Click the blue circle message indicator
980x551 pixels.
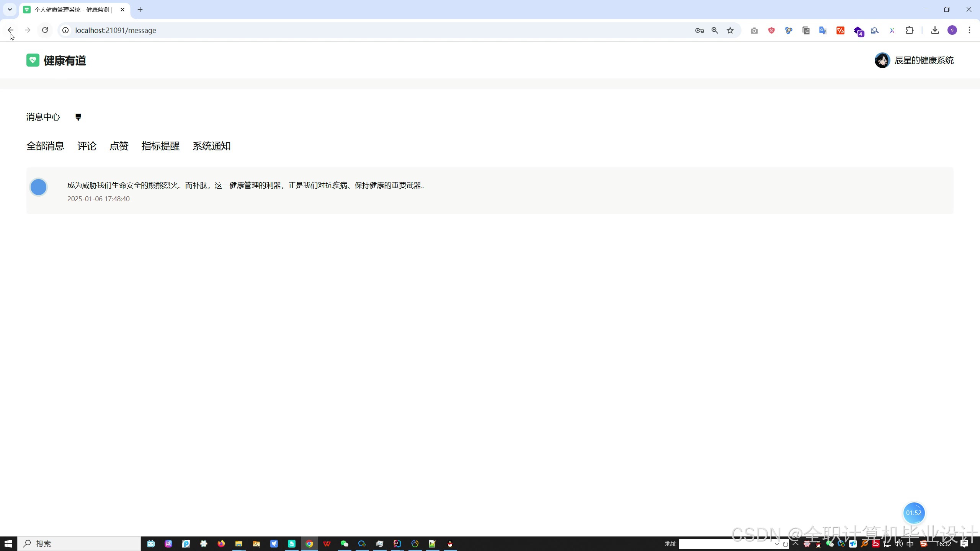click(38, 187)
